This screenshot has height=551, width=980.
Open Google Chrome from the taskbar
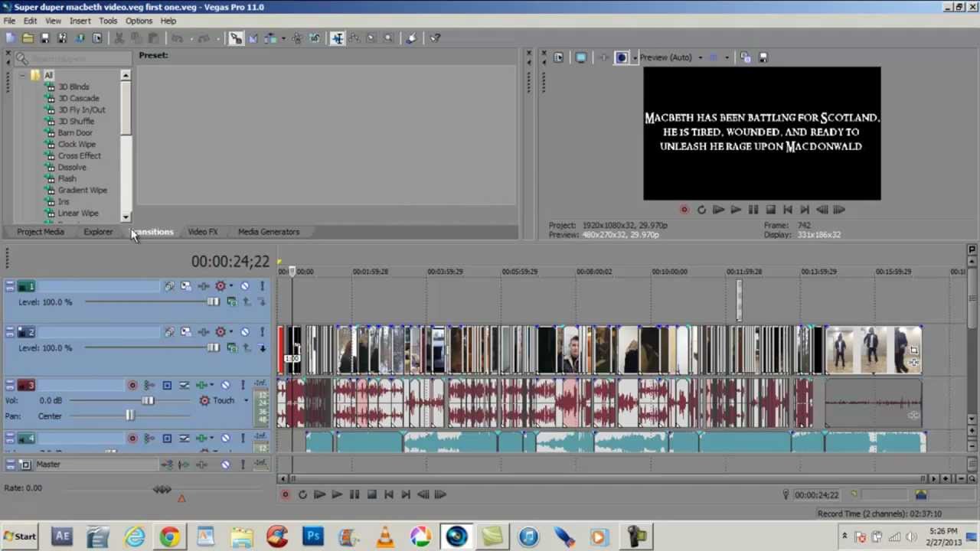coord(169,536)
